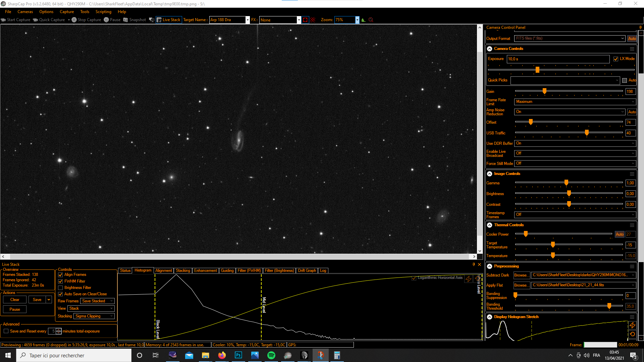Click the display stretch reset icon

pyautogui.click(x=632, y=334)
